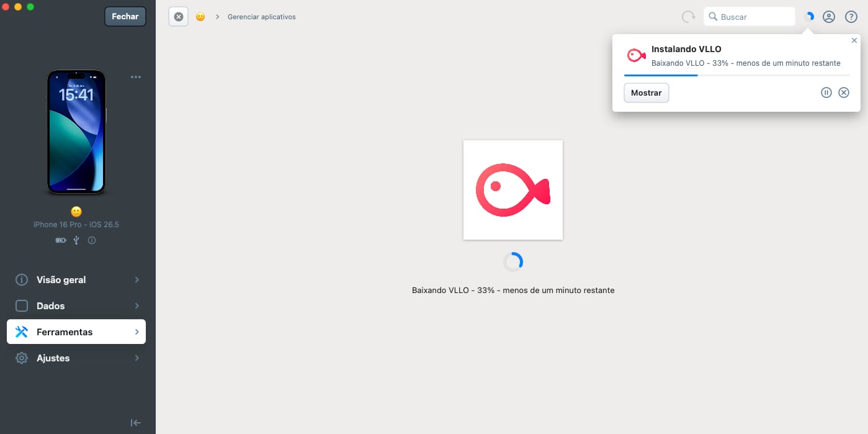The width and height of the screenshot is (868, 434).
Task: Open the help question mark icon
Action: (x=851, y=17)
